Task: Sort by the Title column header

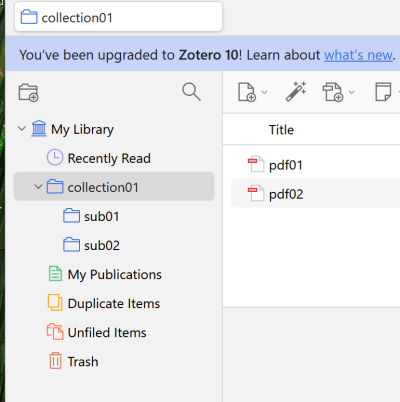Action: [x=281, y=130]
